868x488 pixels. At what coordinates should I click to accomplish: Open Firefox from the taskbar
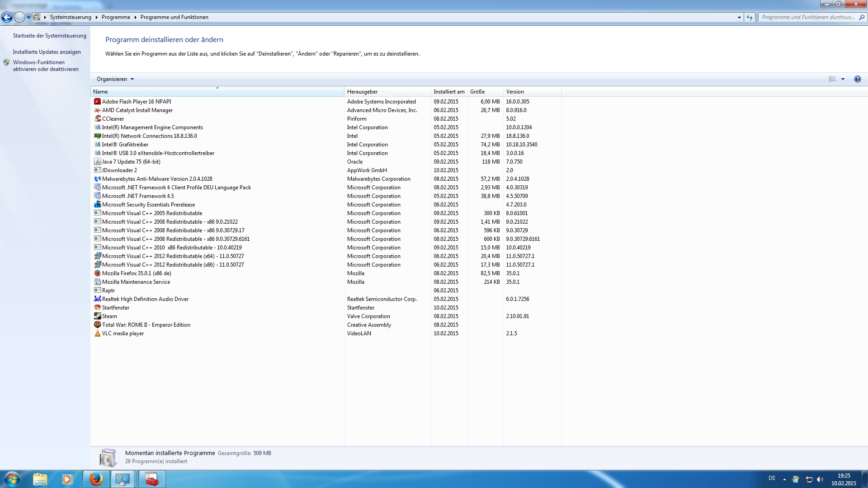(x=96, y=479)
